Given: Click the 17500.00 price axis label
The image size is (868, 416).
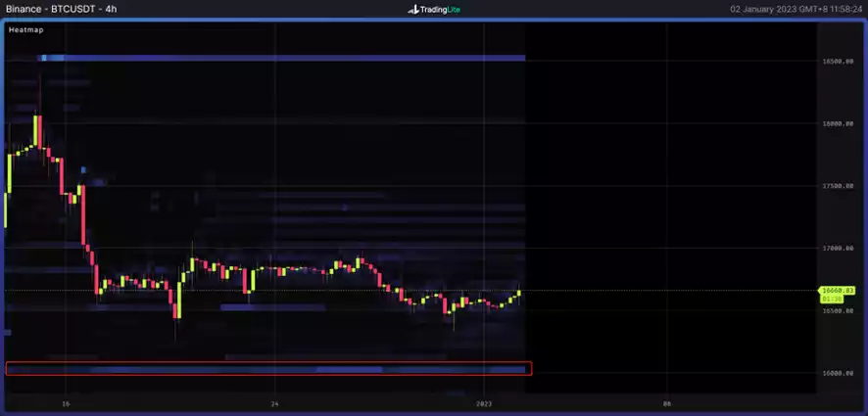Looking at the screenshot, I should pos(837,186).
